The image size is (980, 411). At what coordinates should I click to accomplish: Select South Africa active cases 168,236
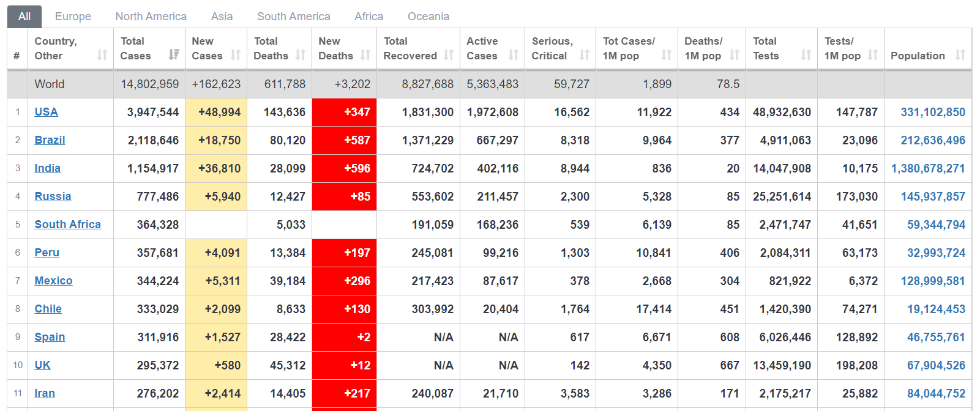tap(492, 224)
